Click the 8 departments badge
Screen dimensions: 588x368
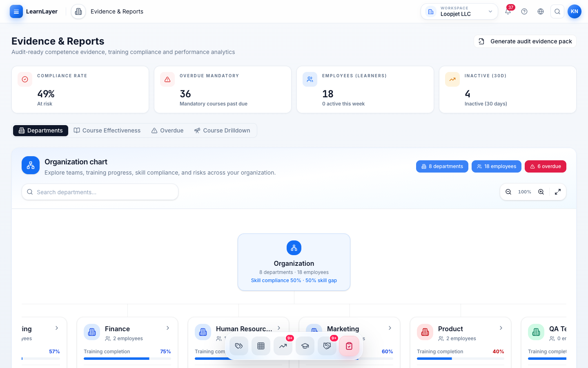[442, 166]
